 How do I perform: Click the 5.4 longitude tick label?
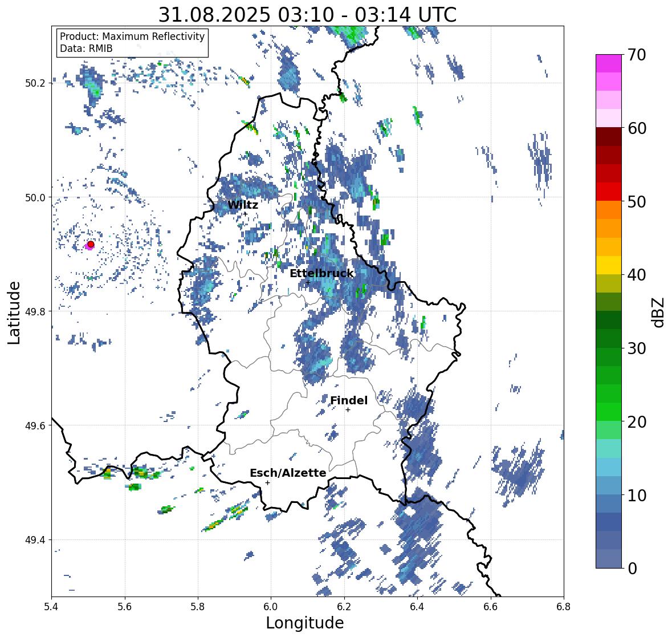[51, 607]
